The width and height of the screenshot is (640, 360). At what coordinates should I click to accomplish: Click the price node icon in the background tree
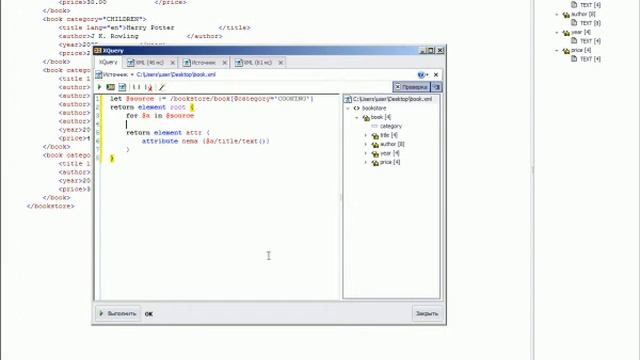pyautogui.click(x=566, y=51)
